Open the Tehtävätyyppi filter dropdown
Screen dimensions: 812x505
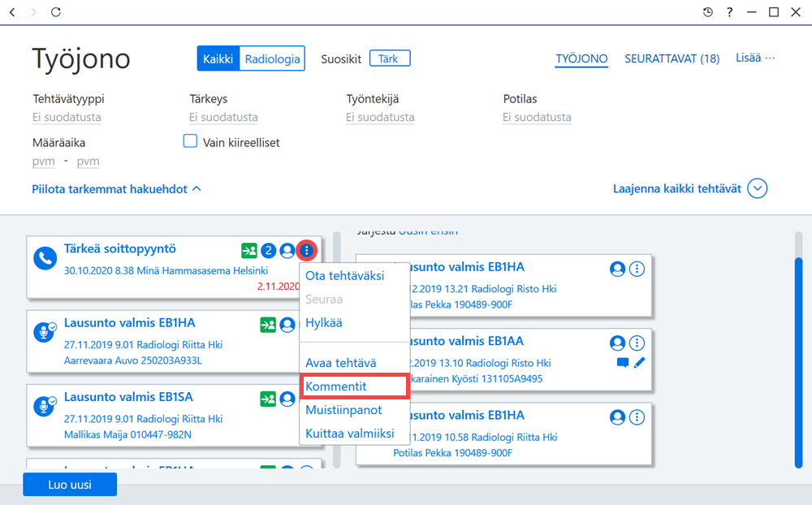pyautogui.click(x=67, y=117)
